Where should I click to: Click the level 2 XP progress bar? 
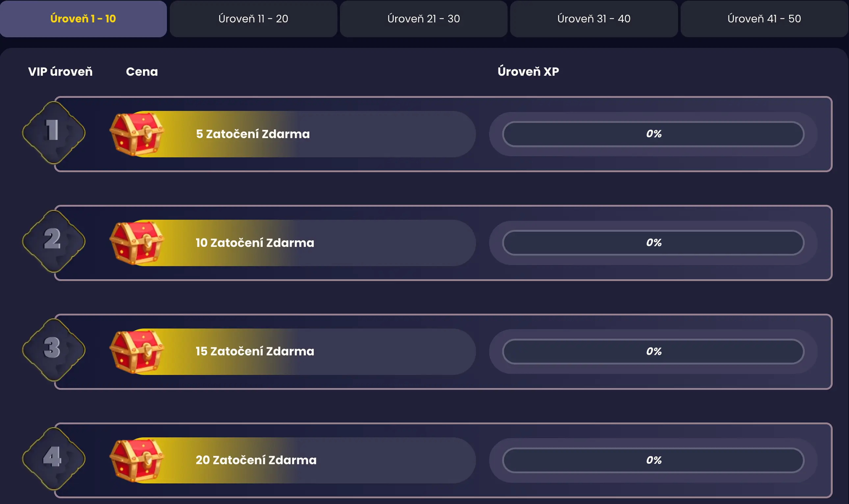653,242
